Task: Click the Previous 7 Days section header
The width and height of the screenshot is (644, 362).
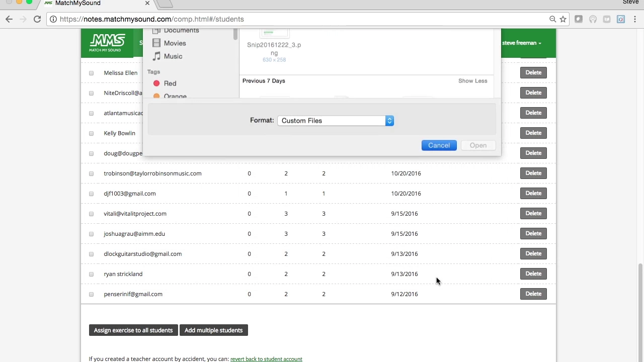Action: click(264, 81)
